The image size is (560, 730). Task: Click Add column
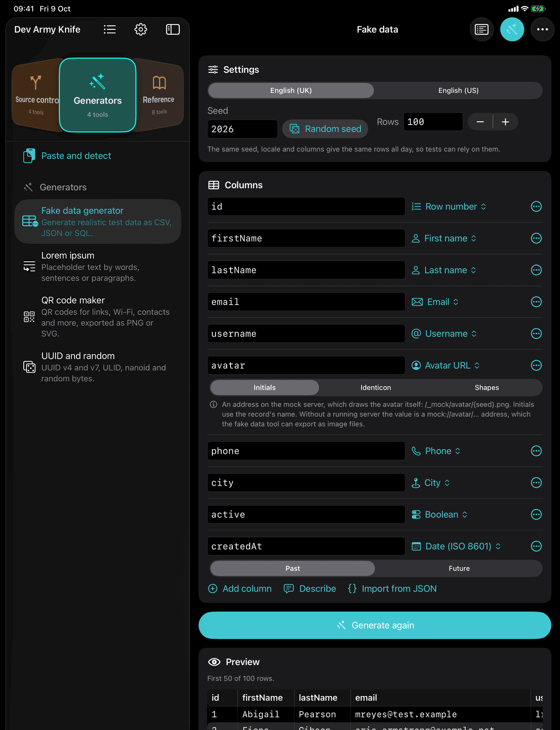(240, 588)
